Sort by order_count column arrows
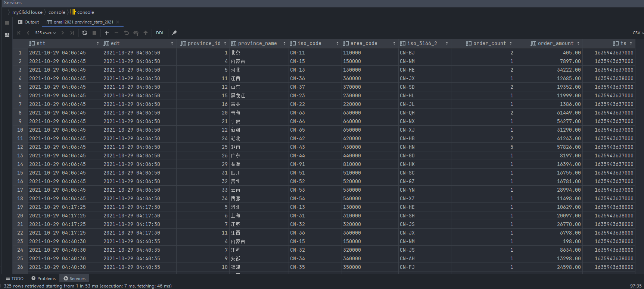644x289 pixels. pos(511,44)
